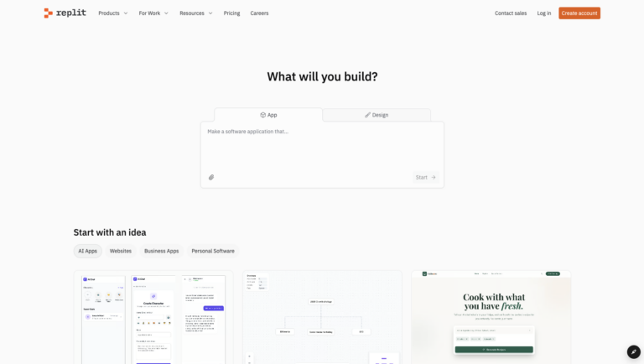Open the flowchart diagram idea thumbnail
The width and height of the screenshot is (644, 364).
(322, 317)
